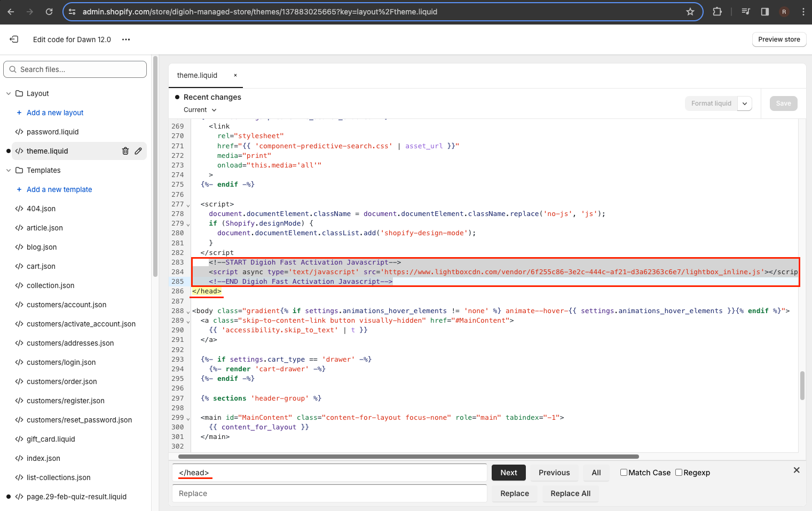Bookmark this page with the star icon
Screen dimensions: 812x511
pyautogui.click(x=690, y=12)
